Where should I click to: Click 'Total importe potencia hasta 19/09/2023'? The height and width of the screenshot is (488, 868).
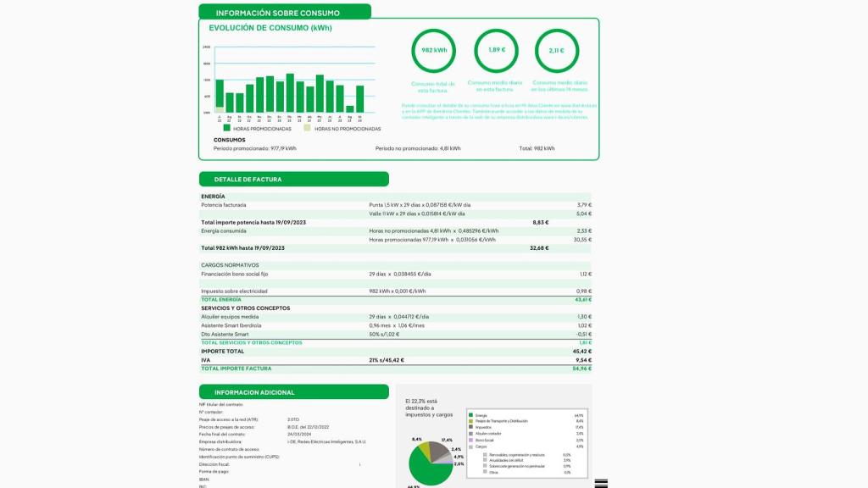coord(253,223)
